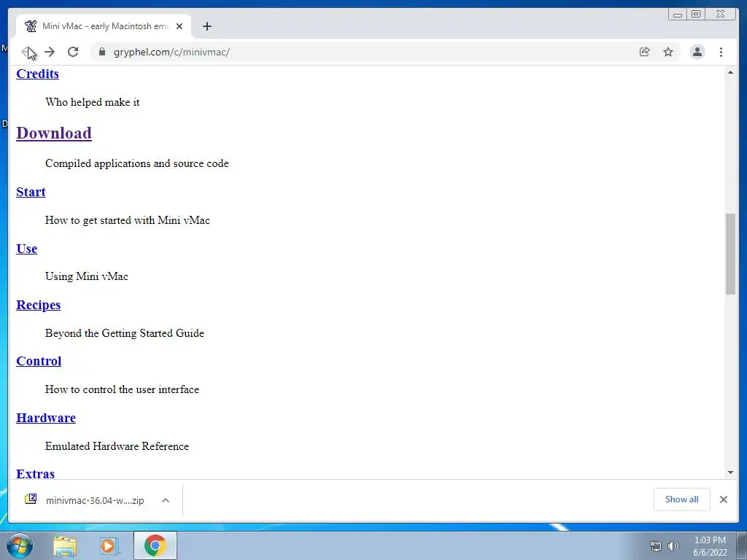
Task: Close the Mini vMac tab
Action: tap(179, 26)
